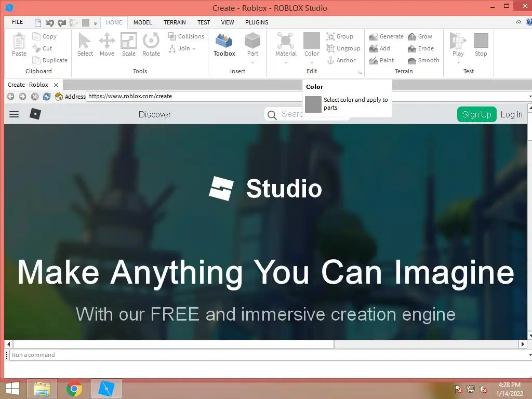Click the Windows Start button
Screen dimensions: 532x399
(12, 389)
